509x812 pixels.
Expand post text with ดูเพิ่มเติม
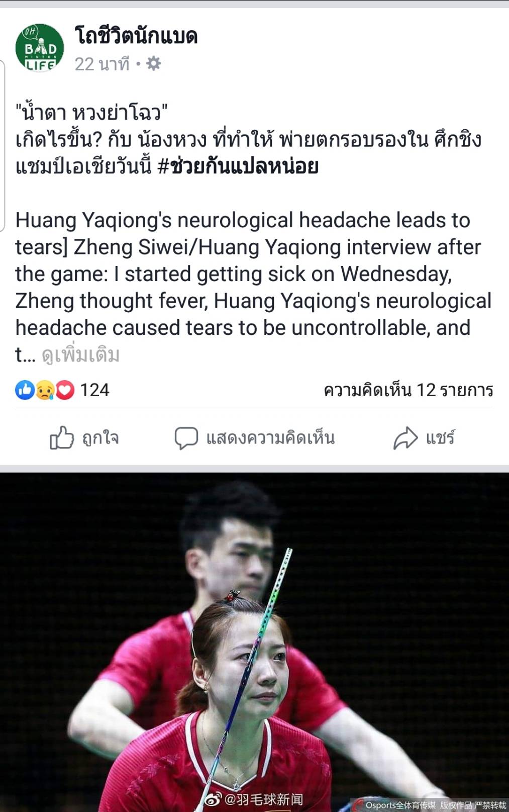tap(80, 355)
